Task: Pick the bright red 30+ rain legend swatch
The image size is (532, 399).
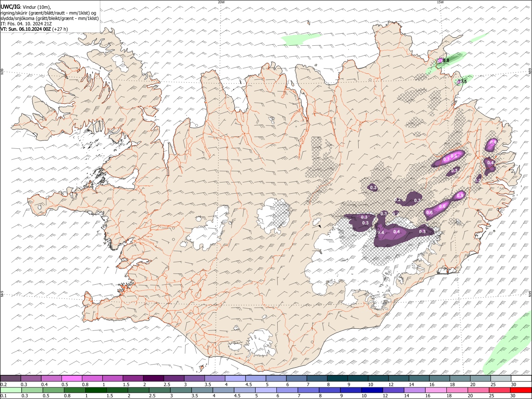Action: click(x=521, y=390)
